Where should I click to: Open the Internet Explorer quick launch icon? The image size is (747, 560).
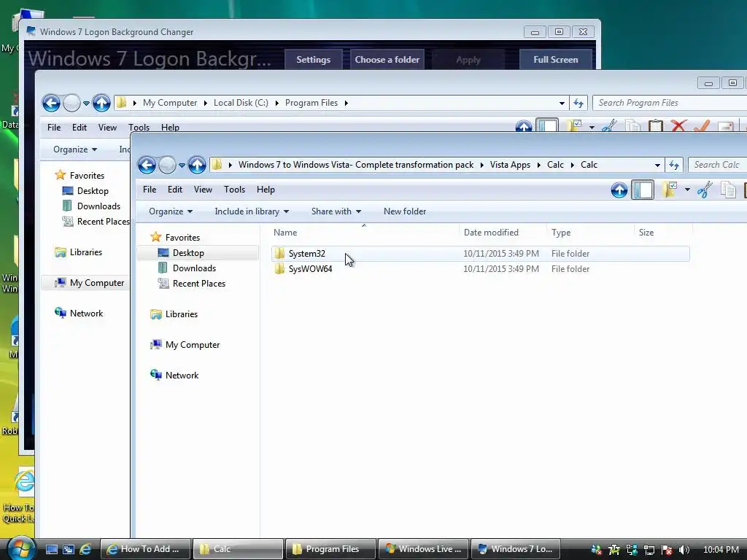tap(86, 550)
